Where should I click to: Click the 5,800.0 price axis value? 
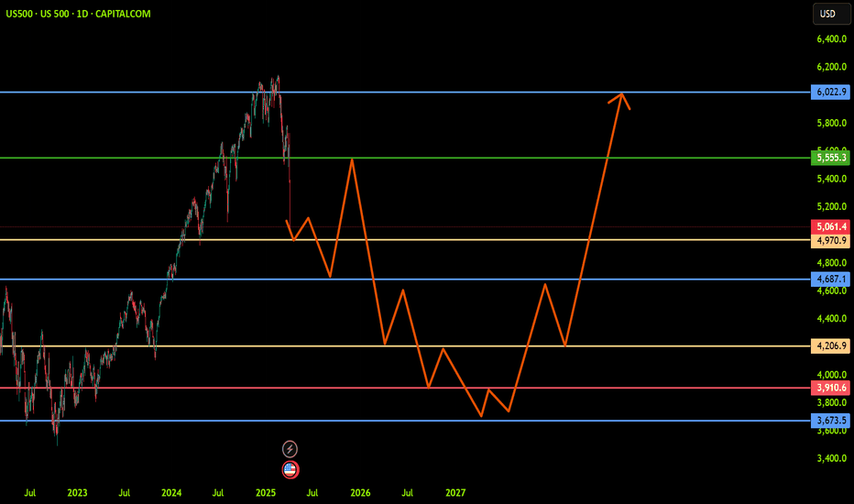pyautogui.click(x=832, y=123)
